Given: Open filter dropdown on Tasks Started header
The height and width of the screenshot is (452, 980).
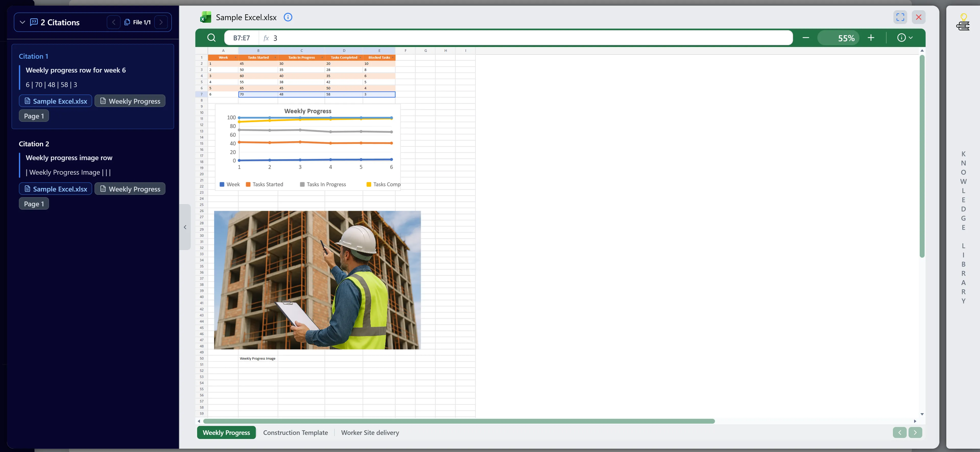Looking at the screenshot, I should (x=275, y=57).
